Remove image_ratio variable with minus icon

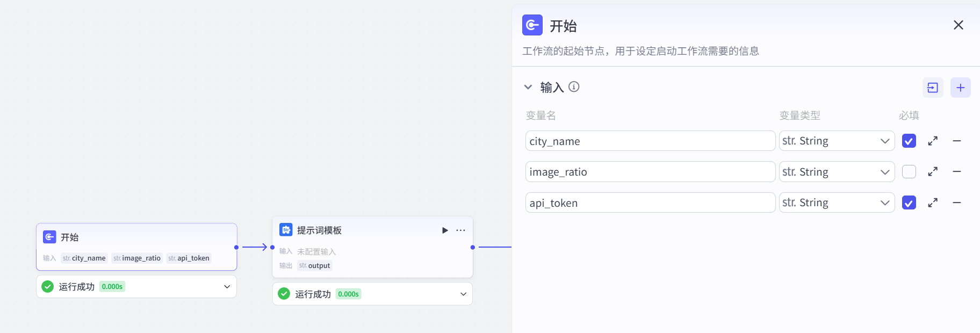point(957,172)
